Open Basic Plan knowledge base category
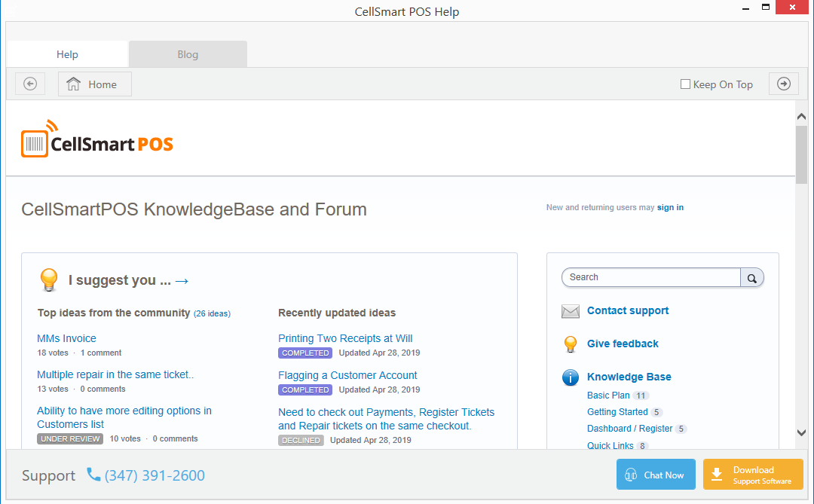The image size is (814, 504). [608, 396]
